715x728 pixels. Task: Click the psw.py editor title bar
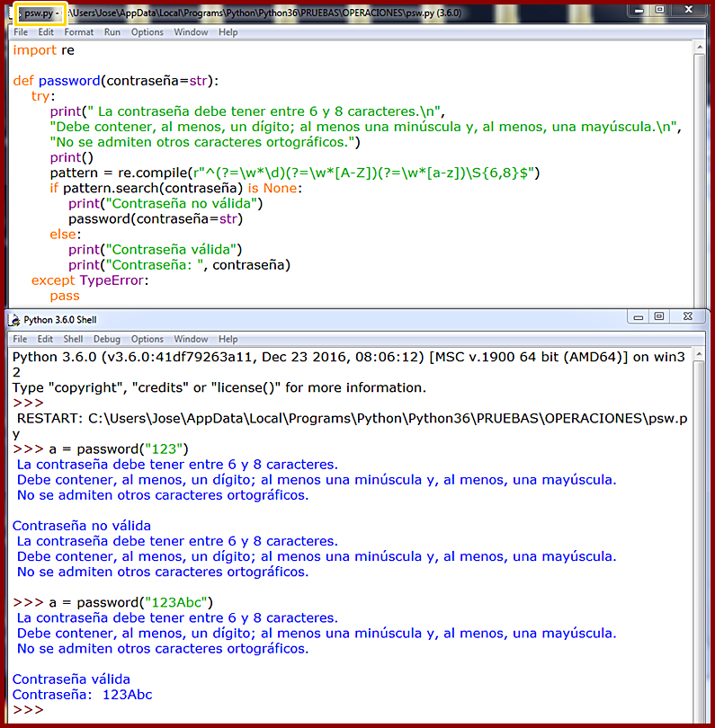click(320, 13)
